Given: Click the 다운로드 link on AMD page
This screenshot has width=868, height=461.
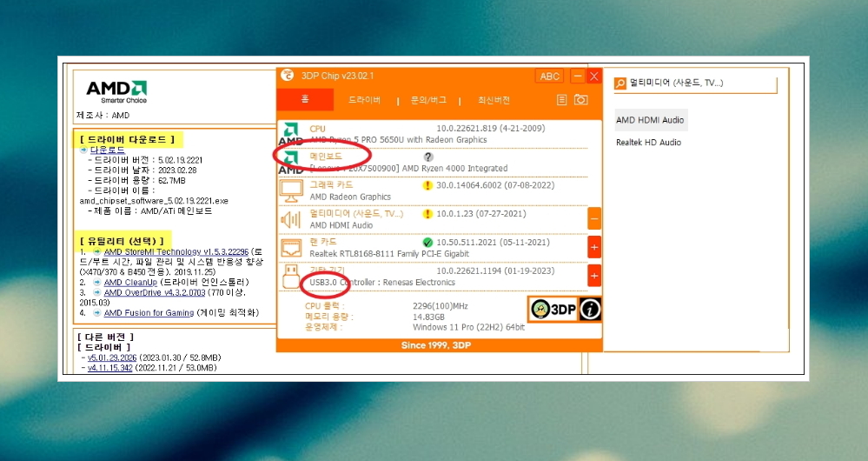Looking at the screenshot, I should pos(108,150).
